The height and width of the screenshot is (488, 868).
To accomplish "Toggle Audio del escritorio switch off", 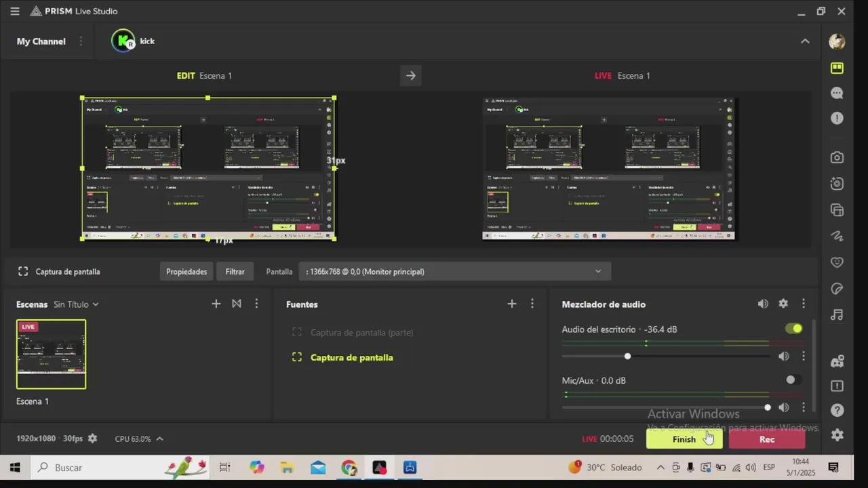I will (793, 329).
